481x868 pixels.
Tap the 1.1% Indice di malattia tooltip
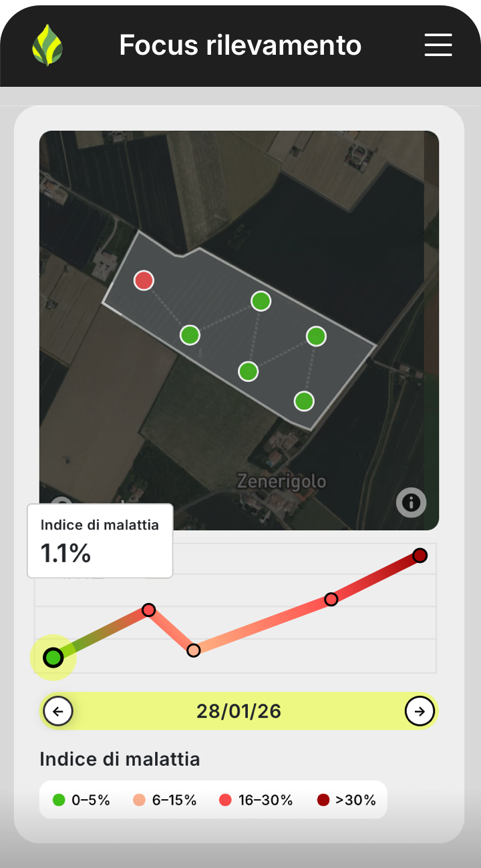pos(100,541)
